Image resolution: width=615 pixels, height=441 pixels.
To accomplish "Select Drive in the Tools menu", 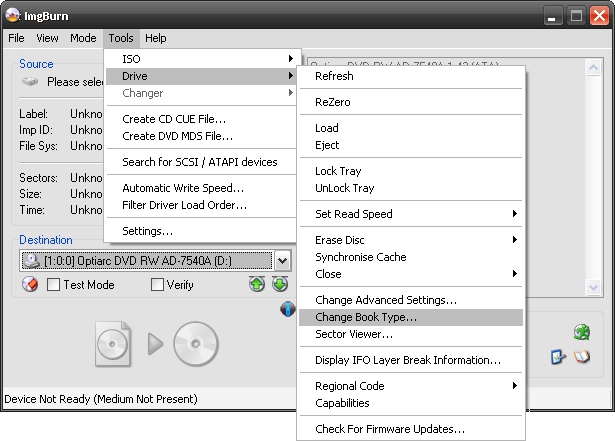I will (x=201, y=76).
